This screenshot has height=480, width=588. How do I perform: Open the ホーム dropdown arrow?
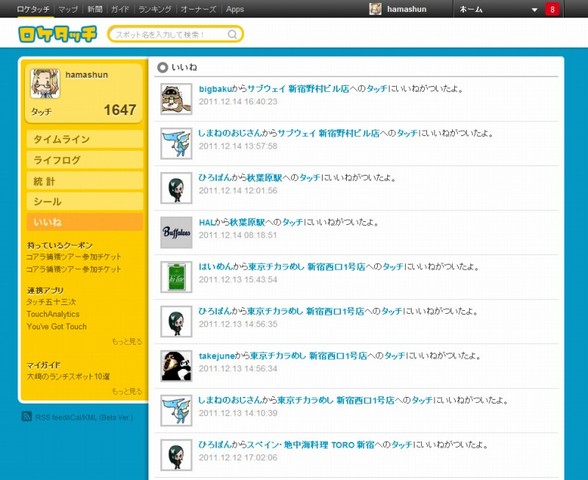click(534, 10)
